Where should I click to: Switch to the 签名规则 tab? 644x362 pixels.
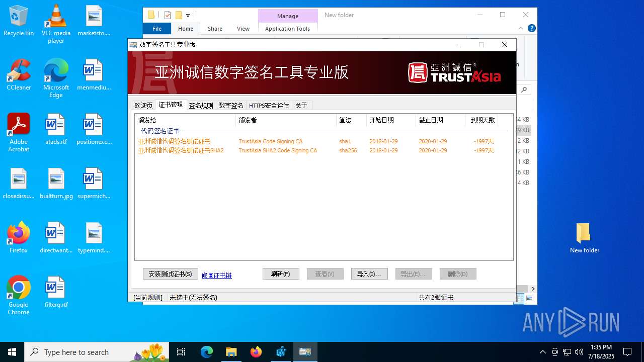pyautogui.click(x=201, y=105)
